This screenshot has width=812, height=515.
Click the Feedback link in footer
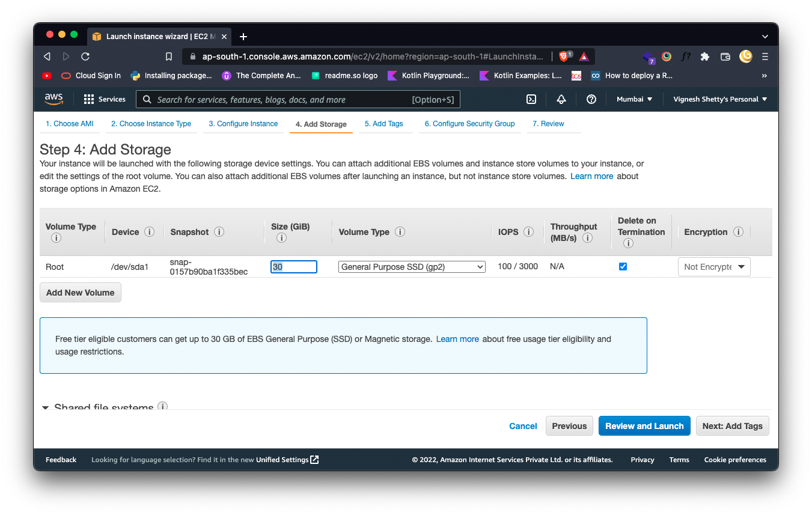pyautogui.click(x=61, y=460)
